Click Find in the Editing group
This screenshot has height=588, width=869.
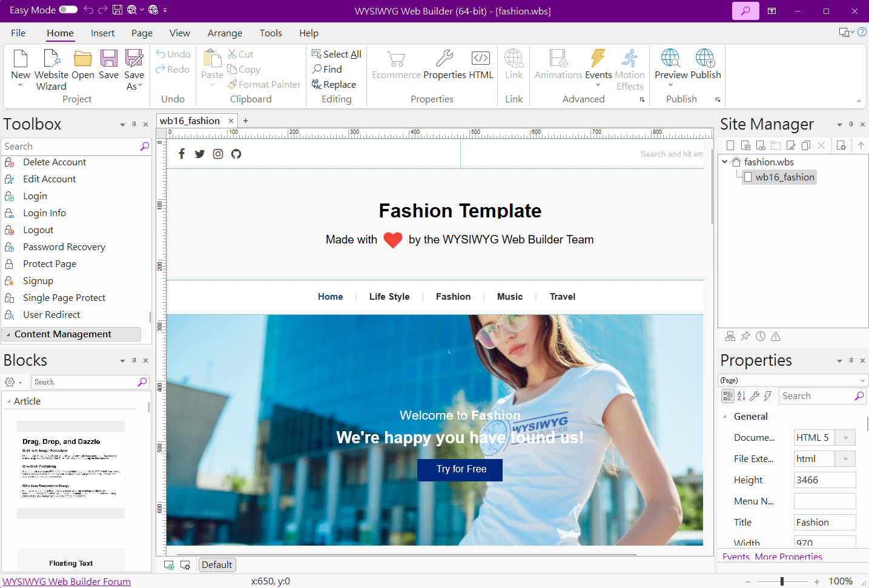point(327,69)
